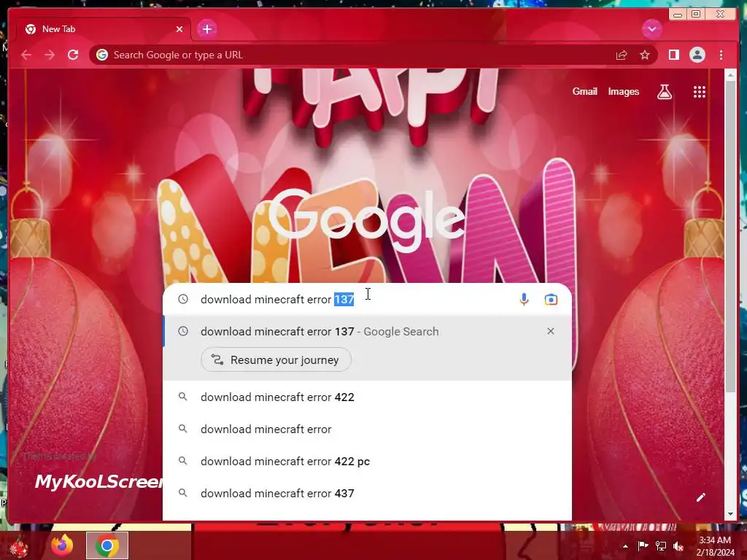Select suggestion download minecraft error 422

(367, 397)
